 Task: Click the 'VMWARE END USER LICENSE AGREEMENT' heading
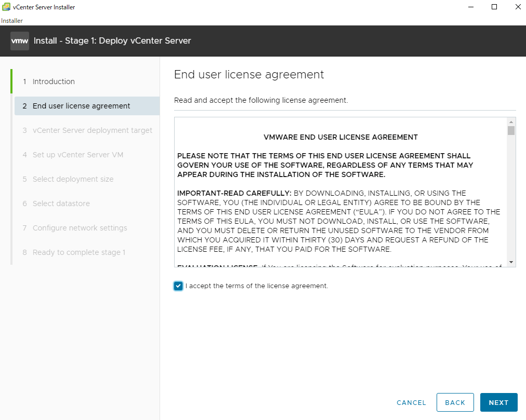point(340,137)
